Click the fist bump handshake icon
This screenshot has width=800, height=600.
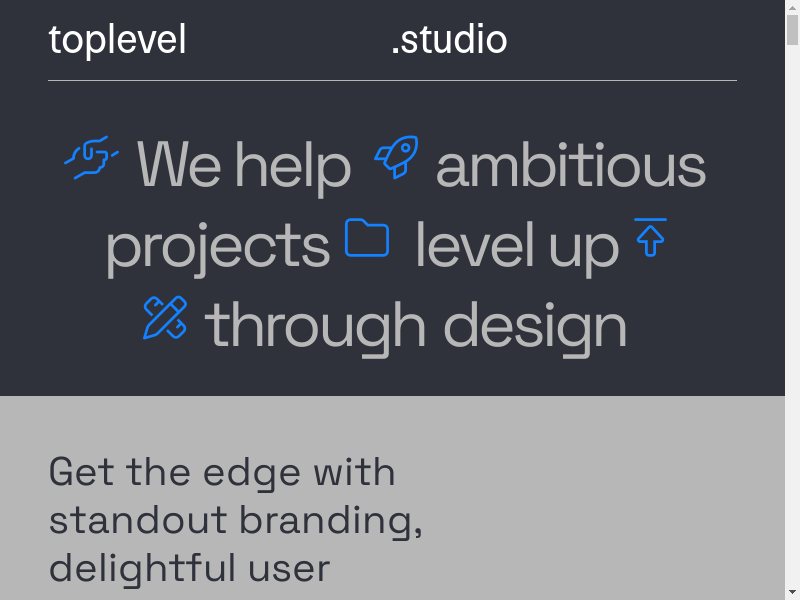point(92,158)
